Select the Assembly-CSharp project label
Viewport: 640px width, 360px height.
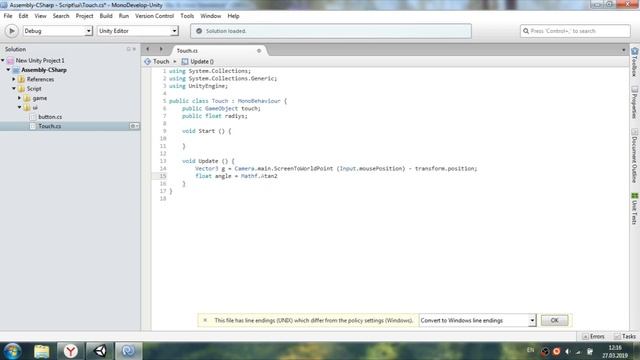(44, 70)
